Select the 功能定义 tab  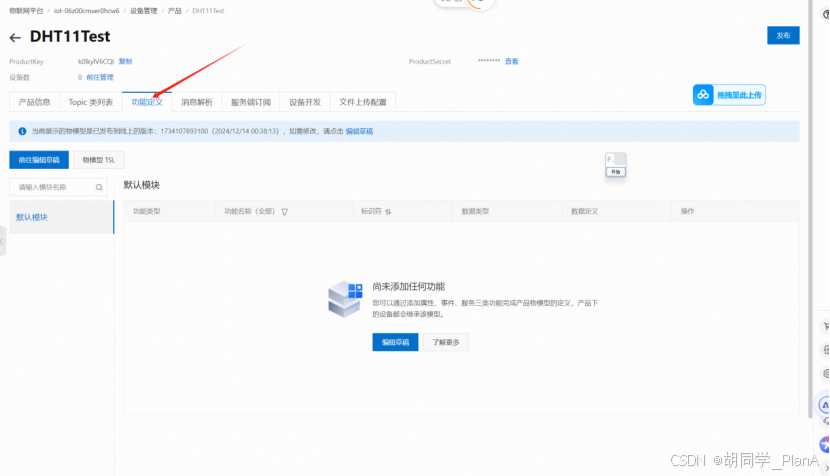click(147, 102)
